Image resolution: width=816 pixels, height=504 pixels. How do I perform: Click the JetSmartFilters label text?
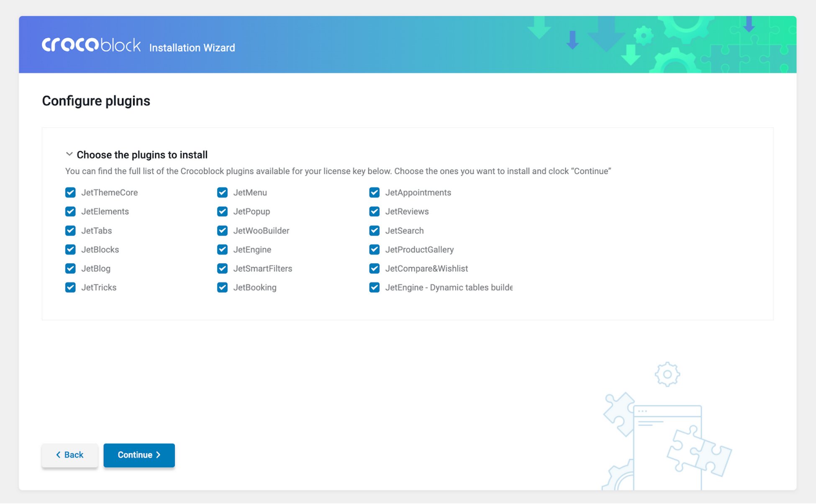(263, 269)
